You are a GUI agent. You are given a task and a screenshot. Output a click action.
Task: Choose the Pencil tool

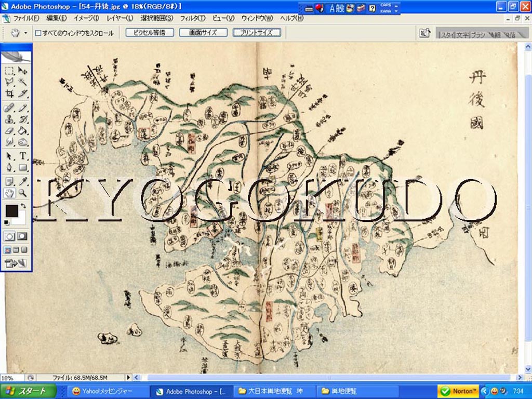click(x=22, y=108)
